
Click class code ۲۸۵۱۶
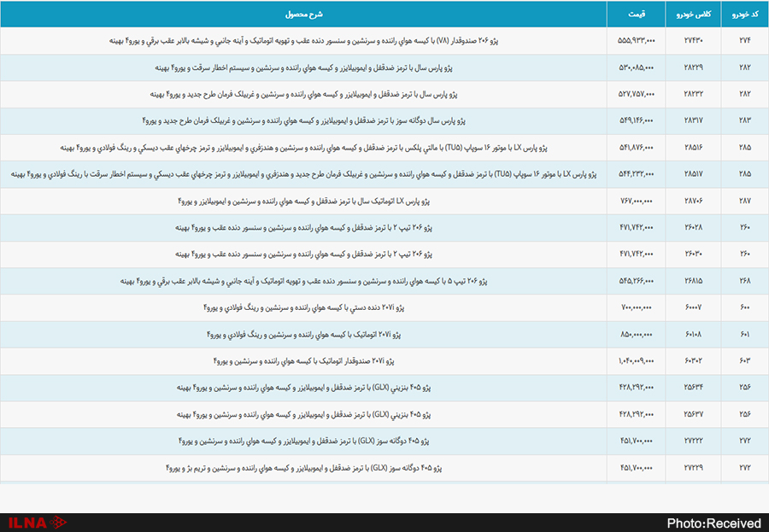click(694, 148)
